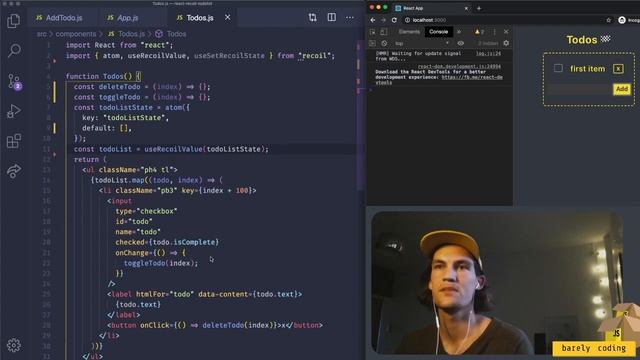Click the Todos page heading
This screenshot has width=640, height=360.
click(x=588, y=40)
